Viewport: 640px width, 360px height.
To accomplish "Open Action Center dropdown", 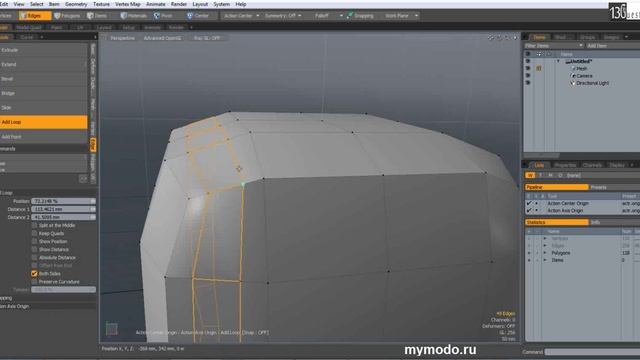I will click(241, 16).
